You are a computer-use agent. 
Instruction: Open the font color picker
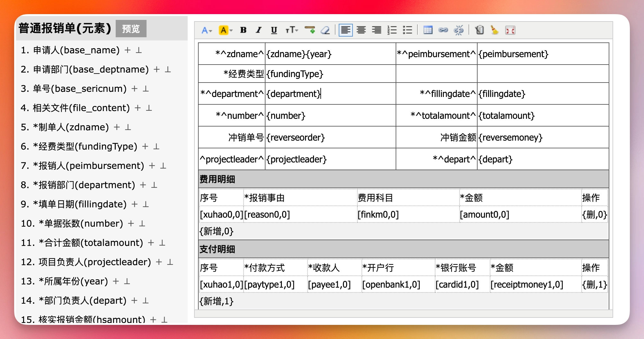(x=206, y=30)
